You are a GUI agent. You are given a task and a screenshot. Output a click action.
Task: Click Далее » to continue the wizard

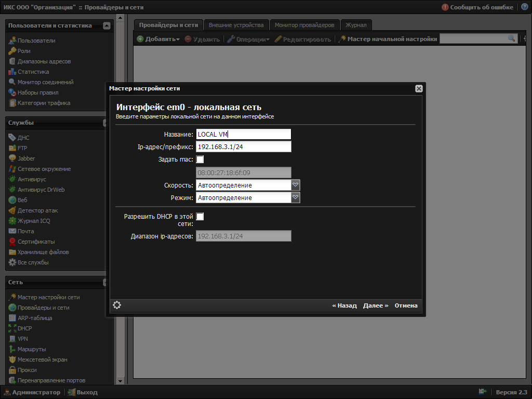point(376,305)
